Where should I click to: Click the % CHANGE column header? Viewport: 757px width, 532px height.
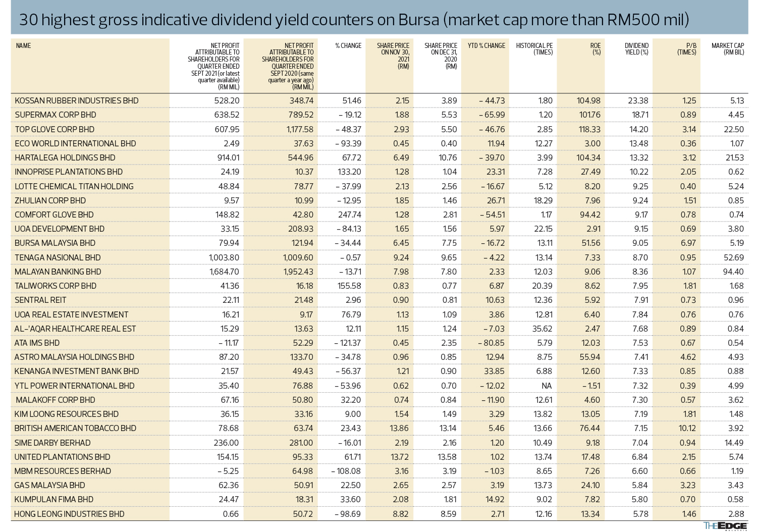pos(348,46)
